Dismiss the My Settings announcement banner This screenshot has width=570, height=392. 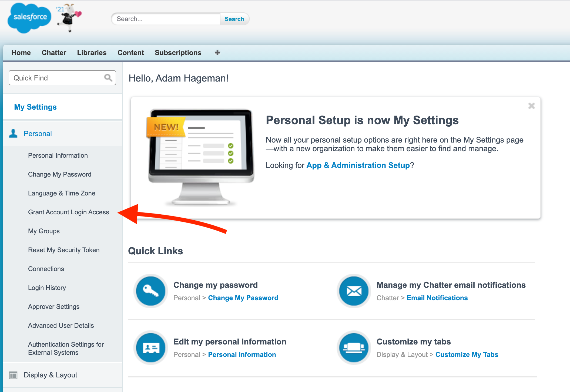click(x=531, y=106)
